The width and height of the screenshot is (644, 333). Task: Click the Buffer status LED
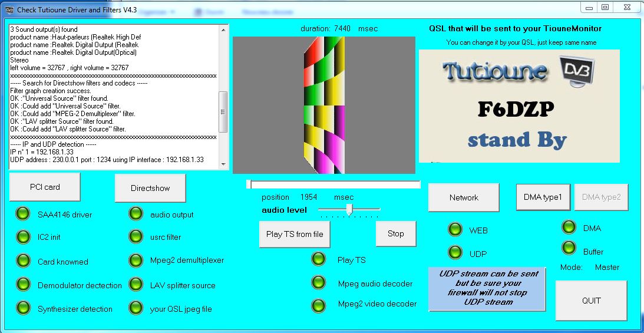click(569, 248)
